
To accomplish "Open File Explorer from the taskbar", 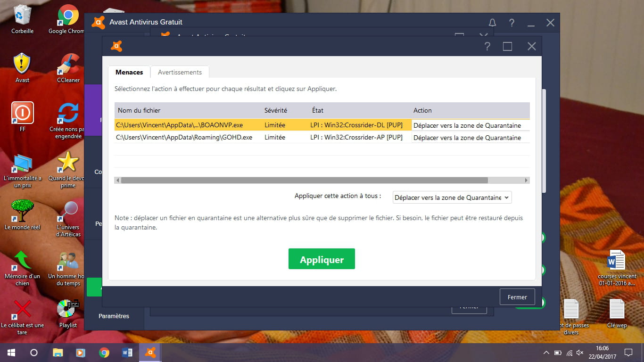I will click(x=58, y=352).
